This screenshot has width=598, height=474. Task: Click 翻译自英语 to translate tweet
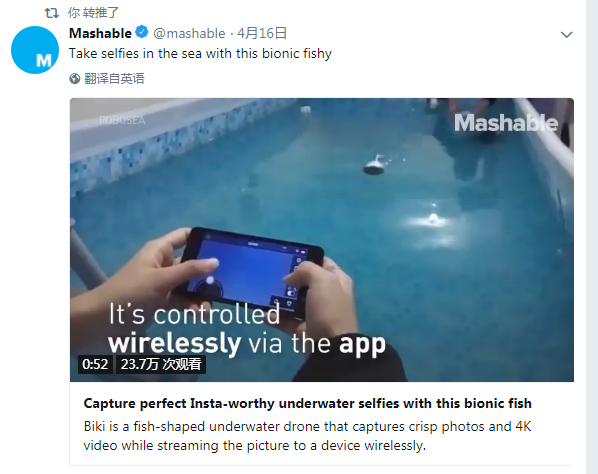[x=114, y=79]
